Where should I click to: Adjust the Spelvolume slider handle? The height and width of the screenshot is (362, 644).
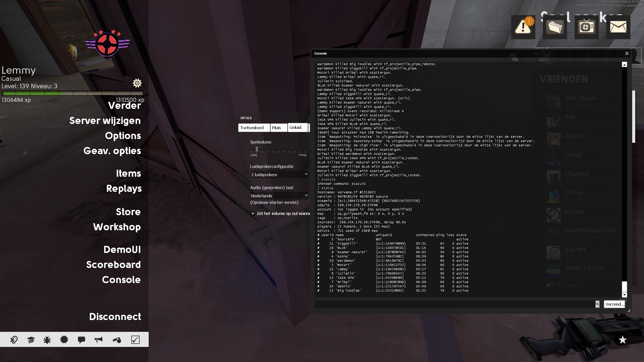257,149
